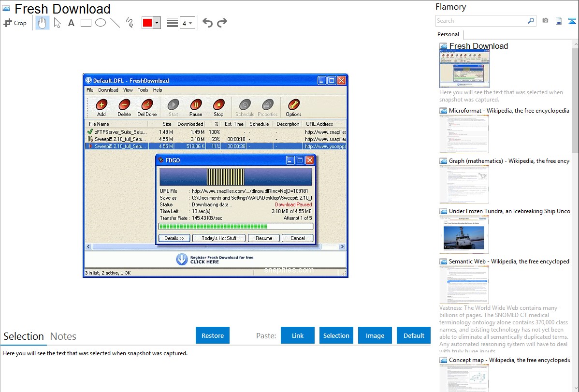This screenshot has height=392, width=579.
Task: Open the line width 4 dropdown
Action: [187, 23]
